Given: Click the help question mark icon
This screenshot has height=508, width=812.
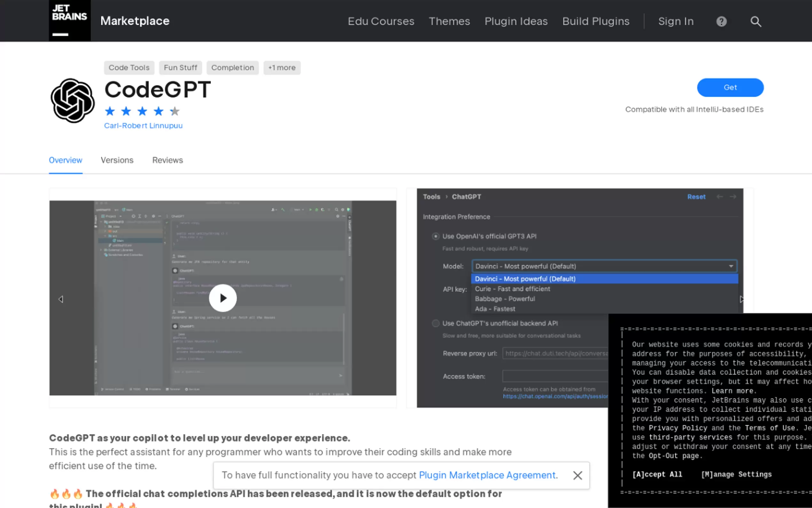Looking at the screenshot, I should 721,21.
